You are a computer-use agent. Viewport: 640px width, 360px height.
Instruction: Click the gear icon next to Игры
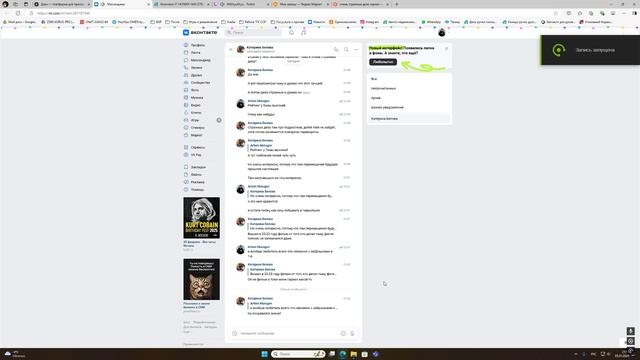[219, 120]
